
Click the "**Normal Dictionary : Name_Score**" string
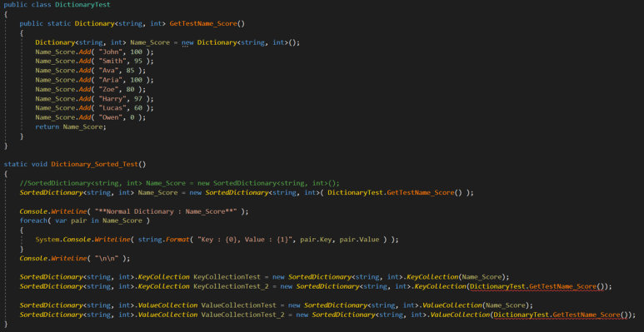[166, 211]
